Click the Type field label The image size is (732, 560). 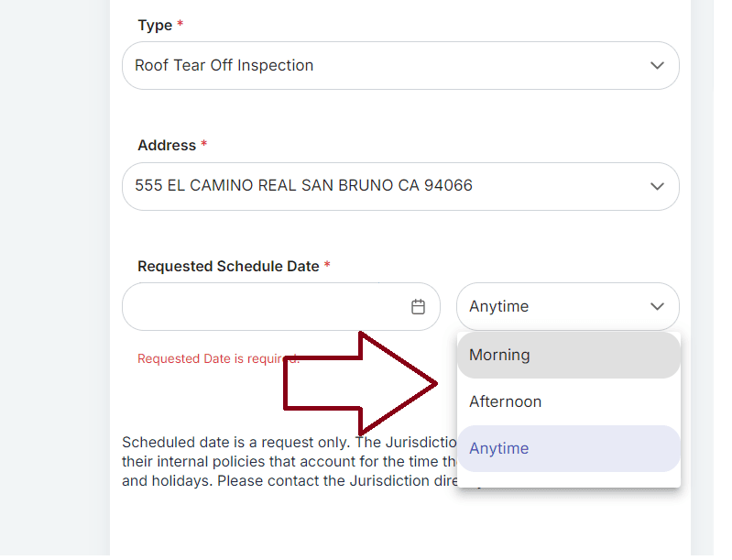155,26
